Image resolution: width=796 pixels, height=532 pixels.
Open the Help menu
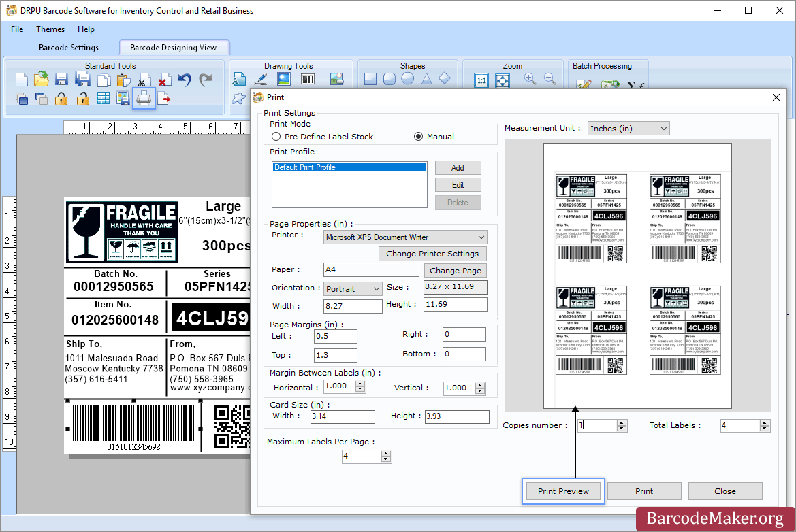[x=86, y=29]
